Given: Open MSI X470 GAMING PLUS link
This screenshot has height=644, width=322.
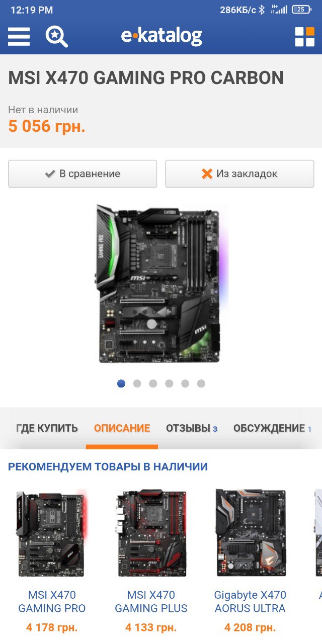Looking at the screenshot, I should (151, 602).
